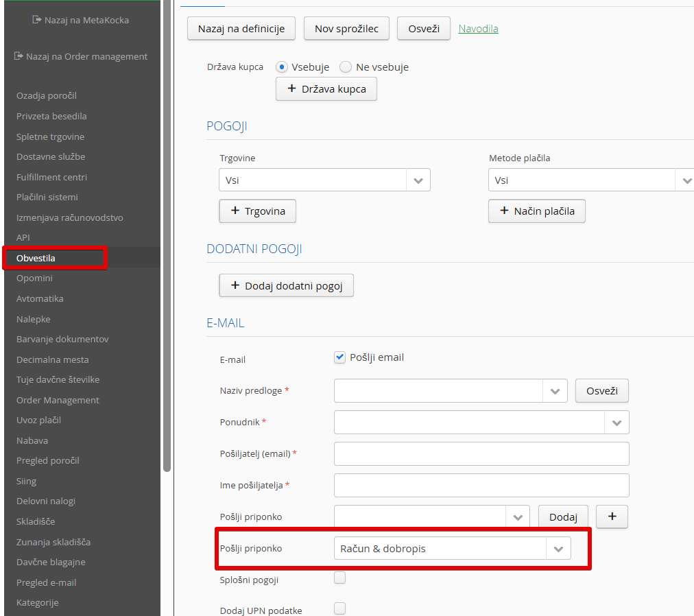Open Obvestila in the sidebar

coord(36,258)
